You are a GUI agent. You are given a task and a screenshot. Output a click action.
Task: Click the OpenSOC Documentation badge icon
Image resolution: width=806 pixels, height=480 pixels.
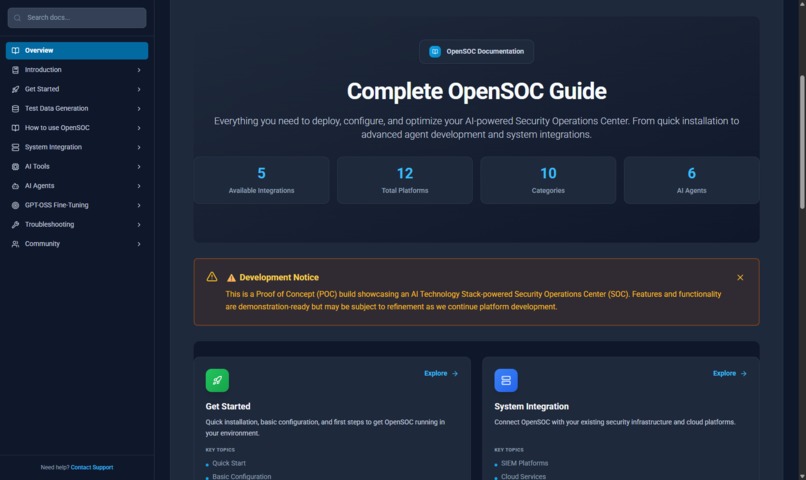(435, 51)
